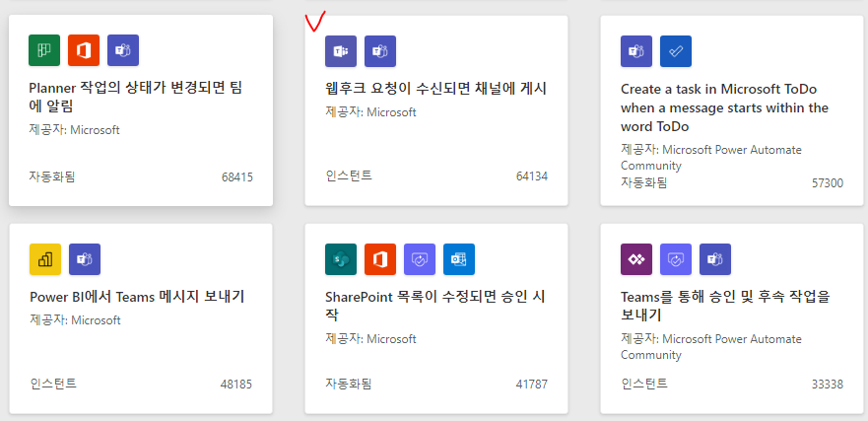Viewport: 868px width, 421px height.
Task: Click the green Planner icon on the Planner card
Action: (44, 50)
